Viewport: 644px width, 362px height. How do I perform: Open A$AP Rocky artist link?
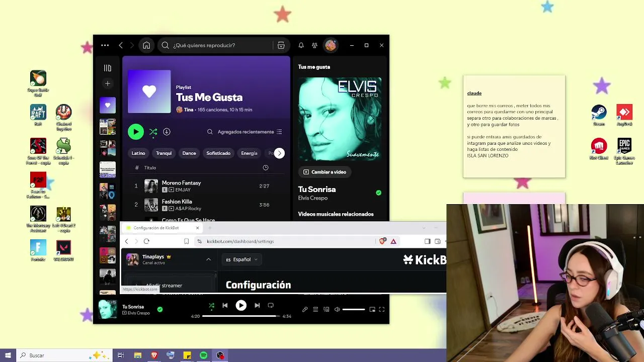click(188, 209)
